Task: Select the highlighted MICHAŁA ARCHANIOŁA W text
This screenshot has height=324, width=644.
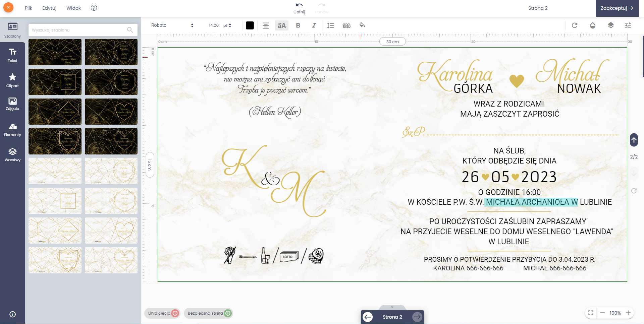Action: (x=532, y=202)
